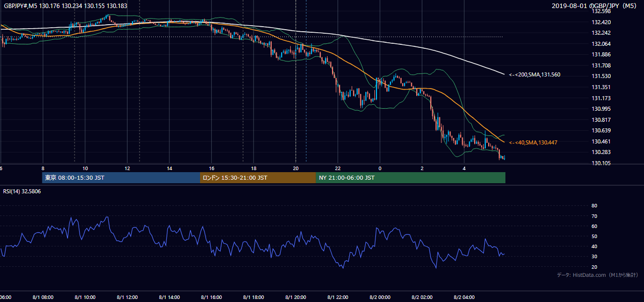Viewport: 644px width, 302px height.
Task: Click hour tick 18 under price chart
Action: point(253,169)
